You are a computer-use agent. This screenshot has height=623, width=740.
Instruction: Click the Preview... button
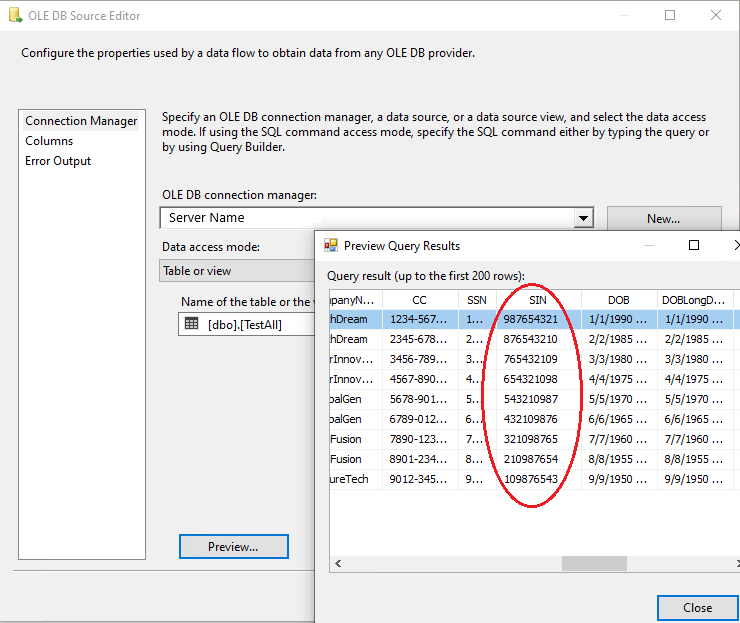tap(233, 546)
